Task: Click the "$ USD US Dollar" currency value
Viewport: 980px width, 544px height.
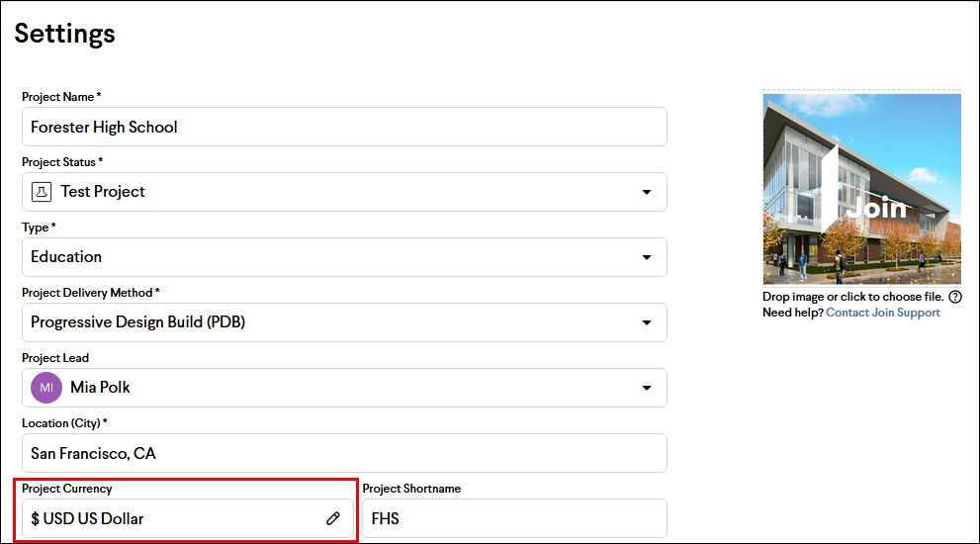Action: pyautogui.click(x=87, y=518)
